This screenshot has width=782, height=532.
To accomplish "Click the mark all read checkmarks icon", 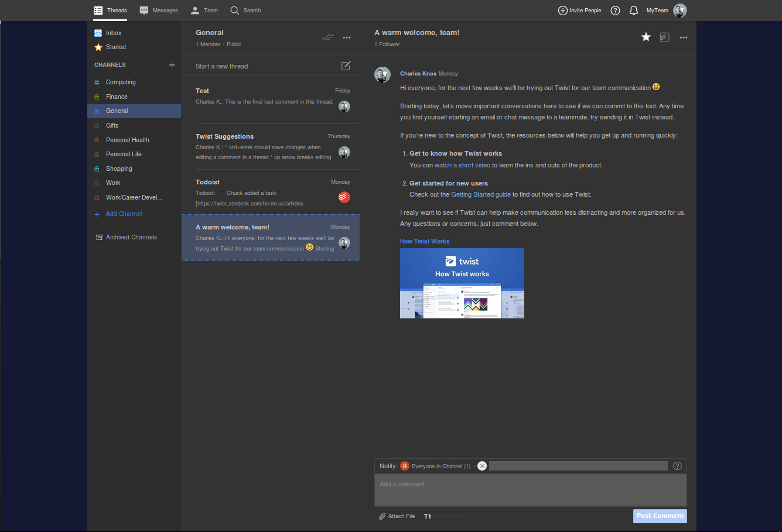I will [327, 37].
